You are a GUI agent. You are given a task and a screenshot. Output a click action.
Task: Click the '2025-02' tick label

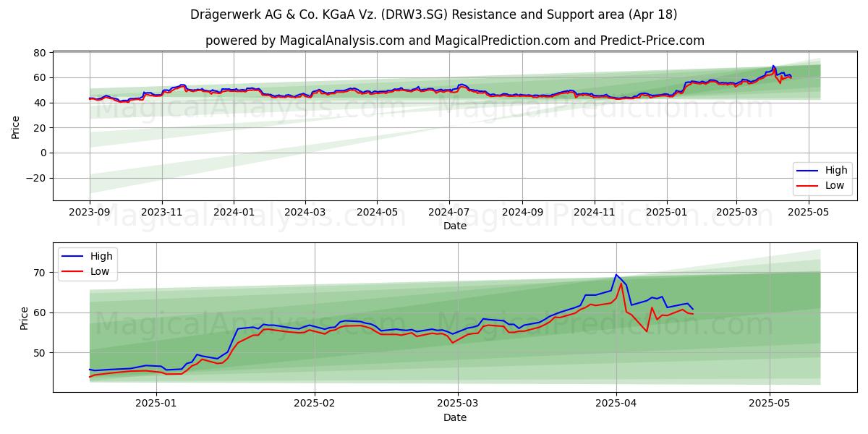point(315,404)
